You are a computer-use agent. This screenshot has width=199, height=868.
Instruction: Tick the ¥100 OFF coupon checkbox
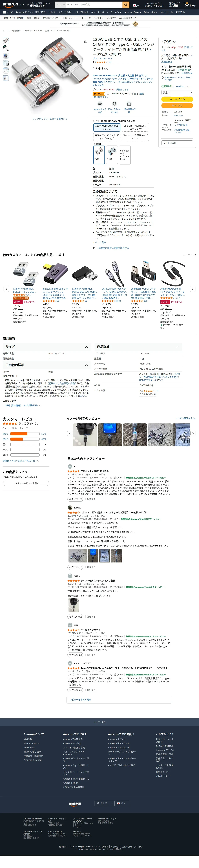pyautogui.click(x=108, y=93)
